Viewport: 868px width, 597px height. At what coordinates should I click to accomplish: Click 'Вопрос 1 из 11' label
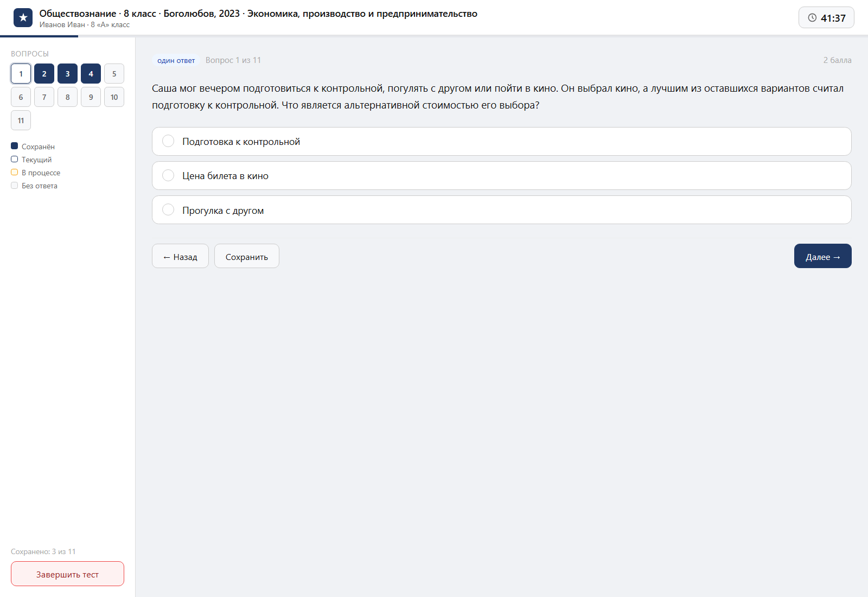point(233,60)
